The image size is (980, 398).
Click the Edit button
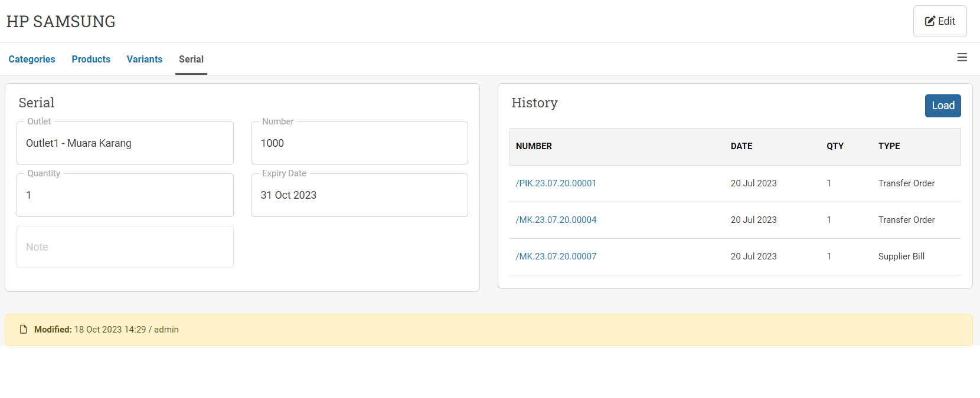tap(940, 21)
